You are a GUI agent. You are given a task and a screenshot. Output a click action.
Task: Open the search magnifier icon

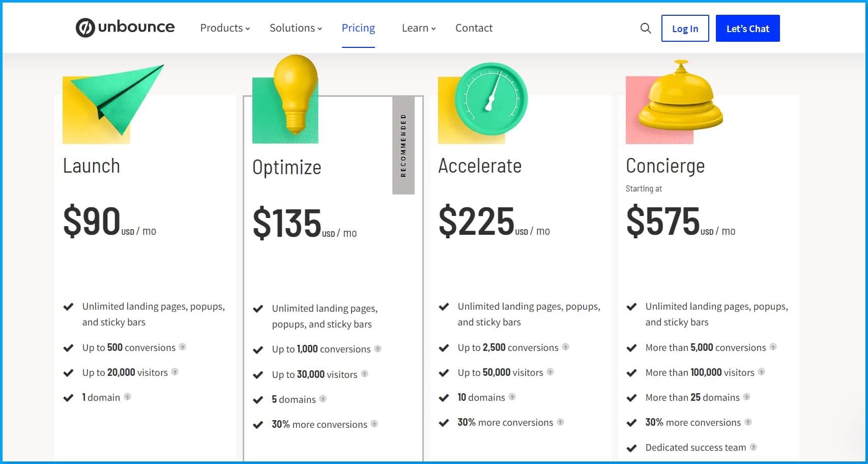point(646,29)
